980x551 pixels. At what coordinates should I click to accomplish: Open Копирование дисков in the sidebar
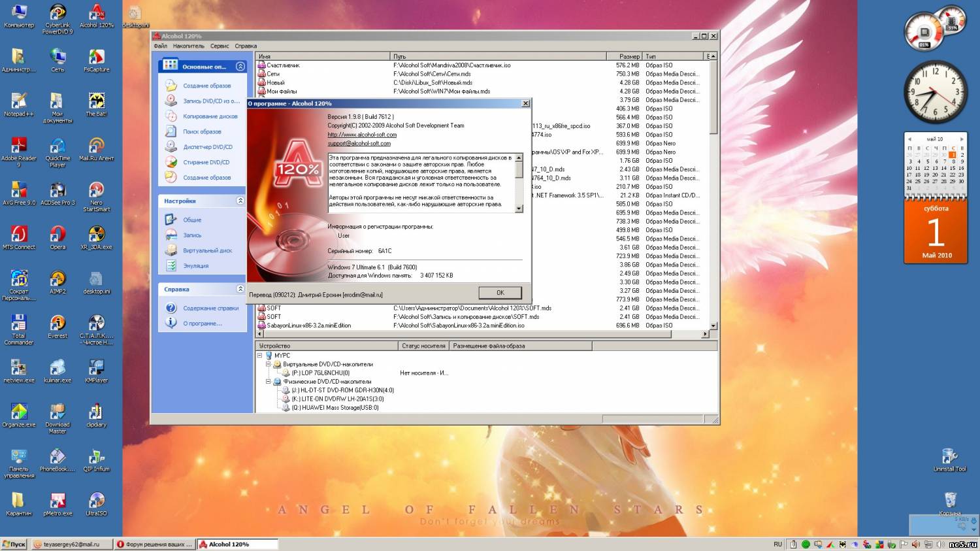coord(210,116)
